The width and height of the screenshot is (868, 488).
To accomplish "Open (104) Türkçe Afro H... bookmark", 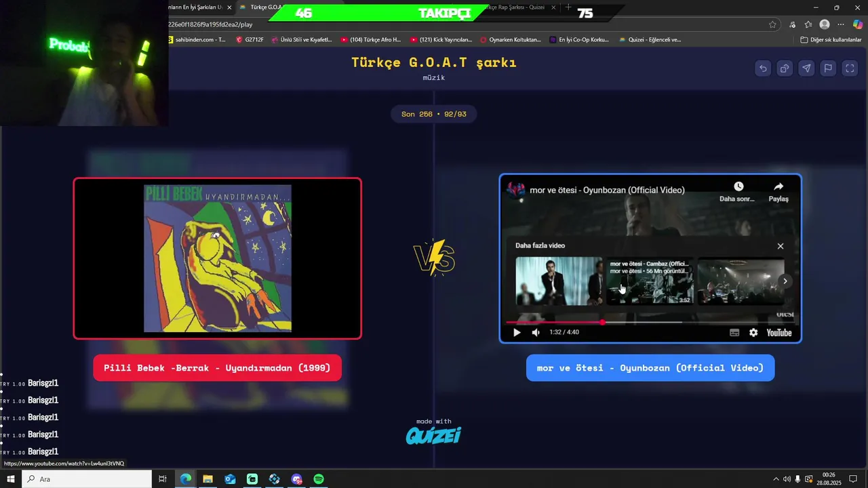I will click(371, 39).
